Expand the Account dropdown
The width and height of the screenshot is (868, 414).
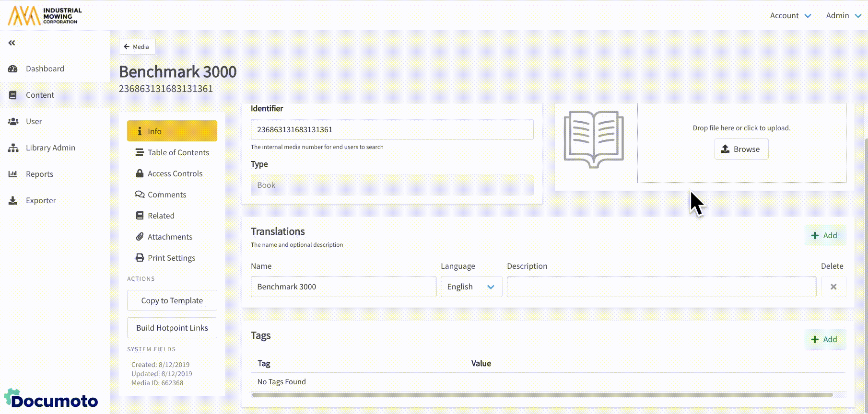[x=790, y=15]
